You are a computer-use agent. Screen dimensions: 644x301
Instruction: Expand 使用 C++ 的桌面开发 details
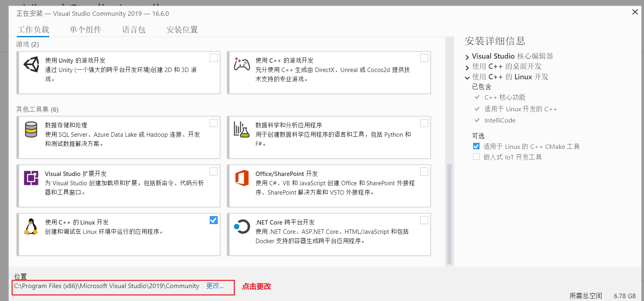467,67
